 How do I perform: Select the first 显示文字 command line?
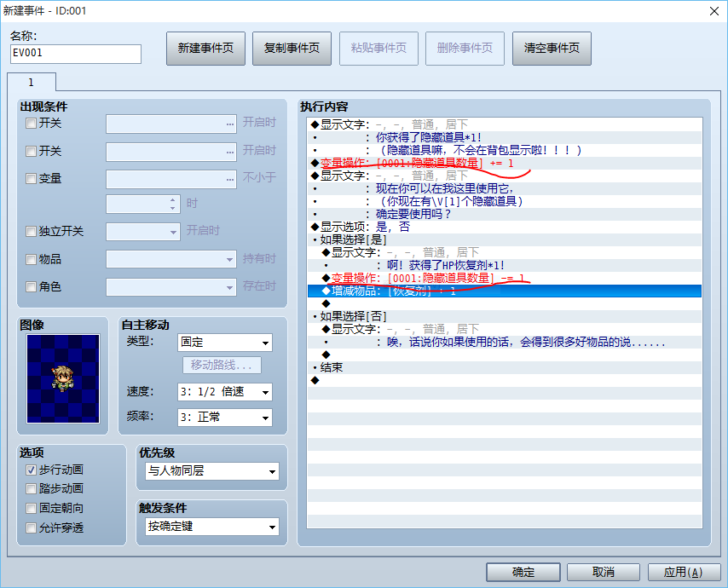click(x=504, y=124)
